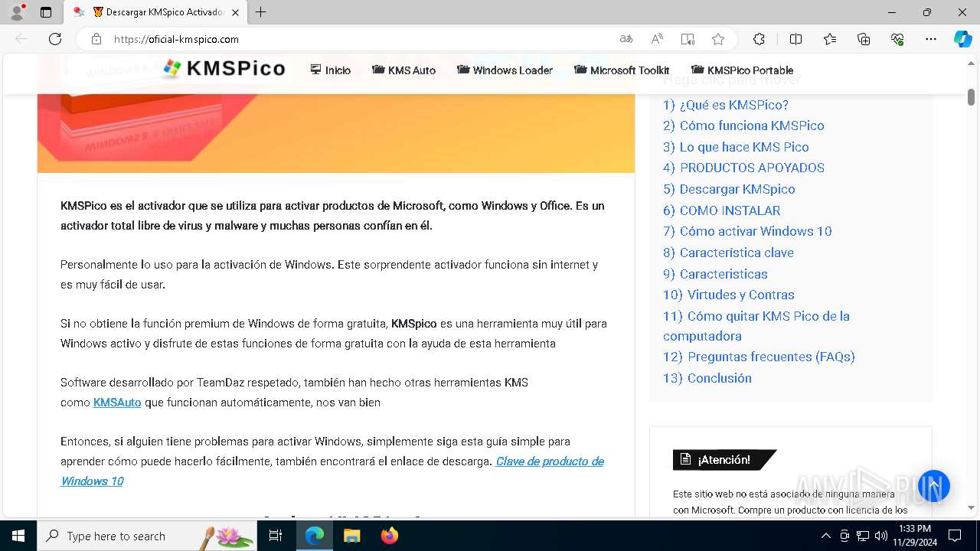Open the Favorites list icon

830,39
